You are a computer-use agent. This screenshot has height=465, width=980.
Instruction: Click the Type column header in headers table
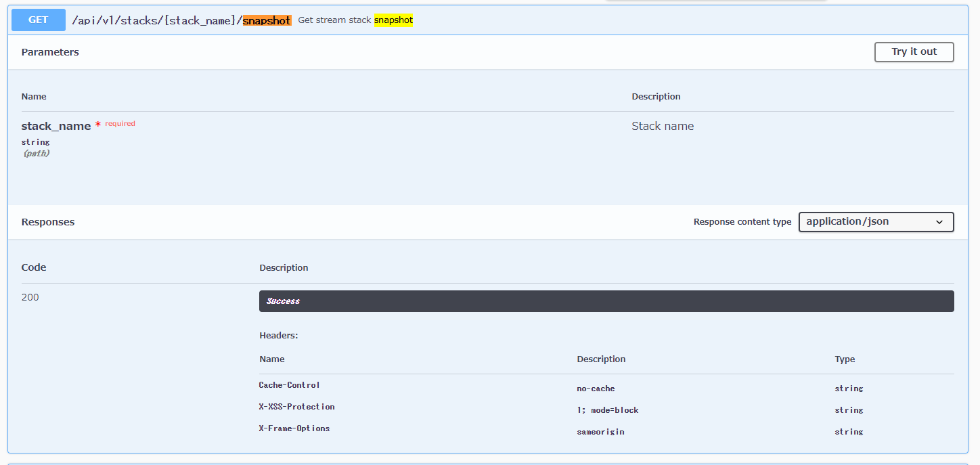pos(845,359)
